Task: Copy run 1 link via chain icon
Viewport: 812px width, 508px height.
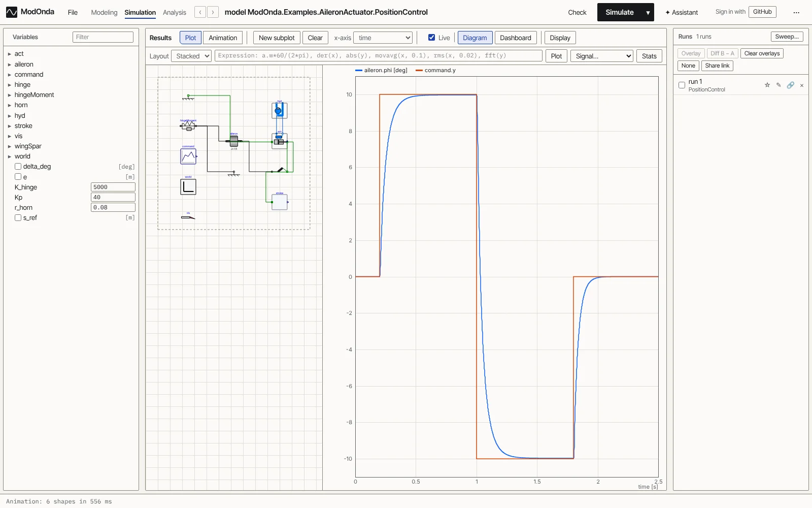Action: click(790, 85)
